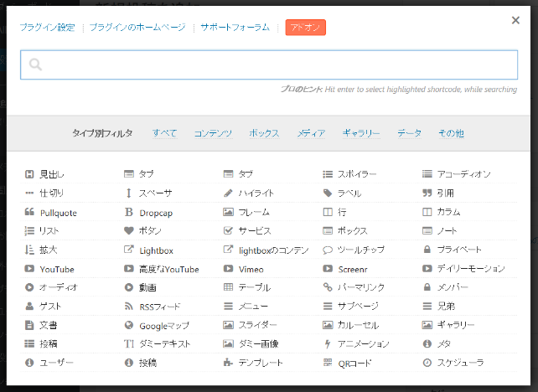The height and width of the screenshot is (392, 538).
Task: Filter by その他 category
Action: pyautogui.click(x=451, y=133)
